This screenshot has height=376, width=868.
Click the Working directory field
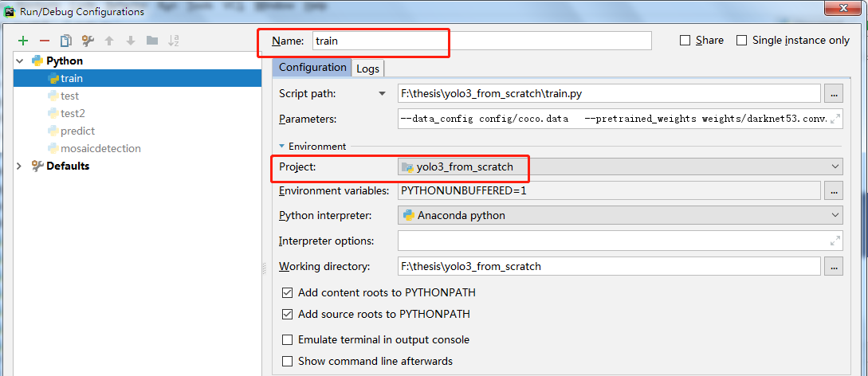609,267
